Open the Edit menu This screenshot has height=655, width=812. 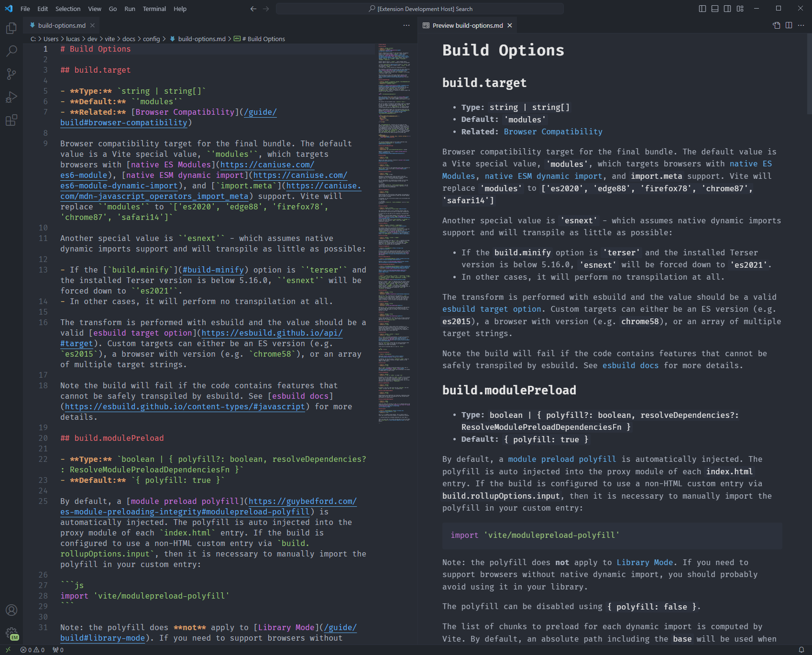point(43,9)
